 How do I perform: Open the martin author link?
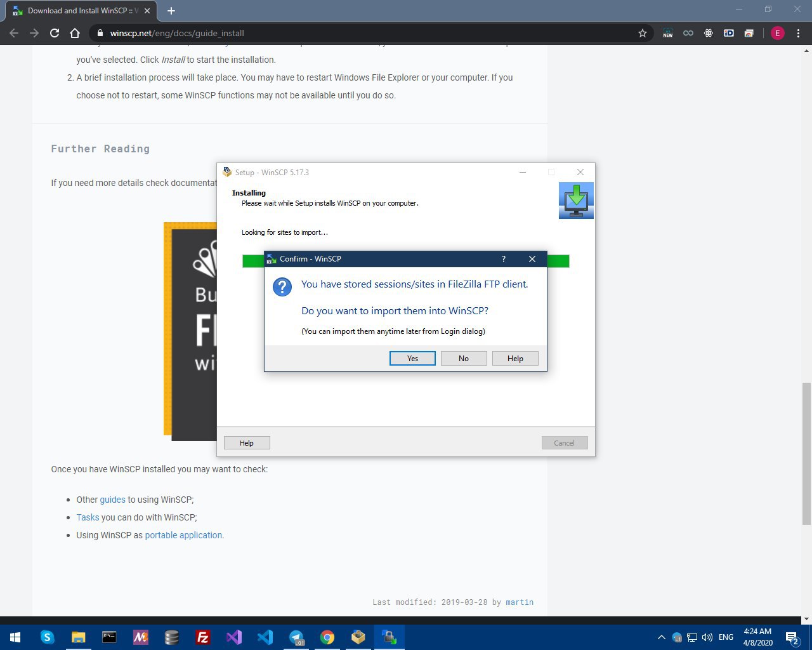[x=520, y=602]
